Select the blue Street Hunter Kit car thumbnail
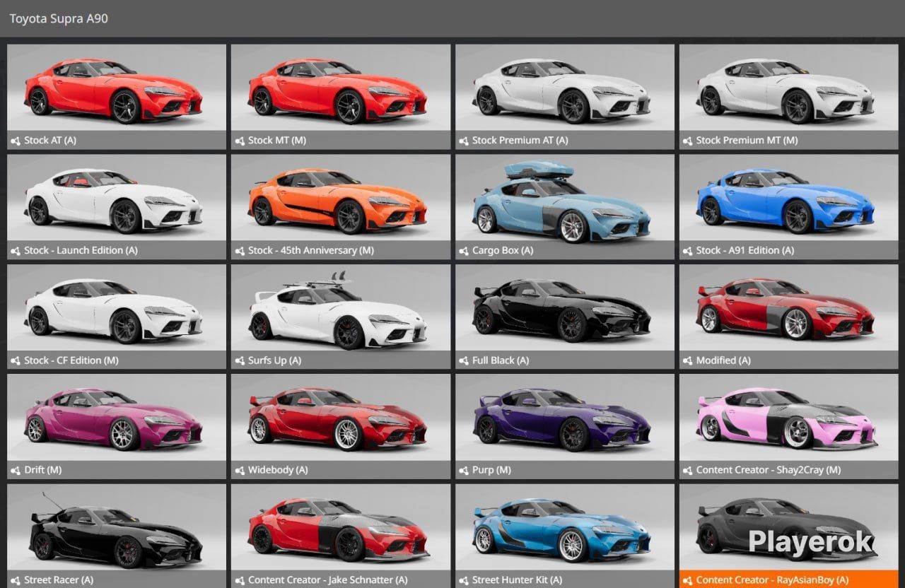The height and width of the screenshot is (588, 905). click(564, 527)
